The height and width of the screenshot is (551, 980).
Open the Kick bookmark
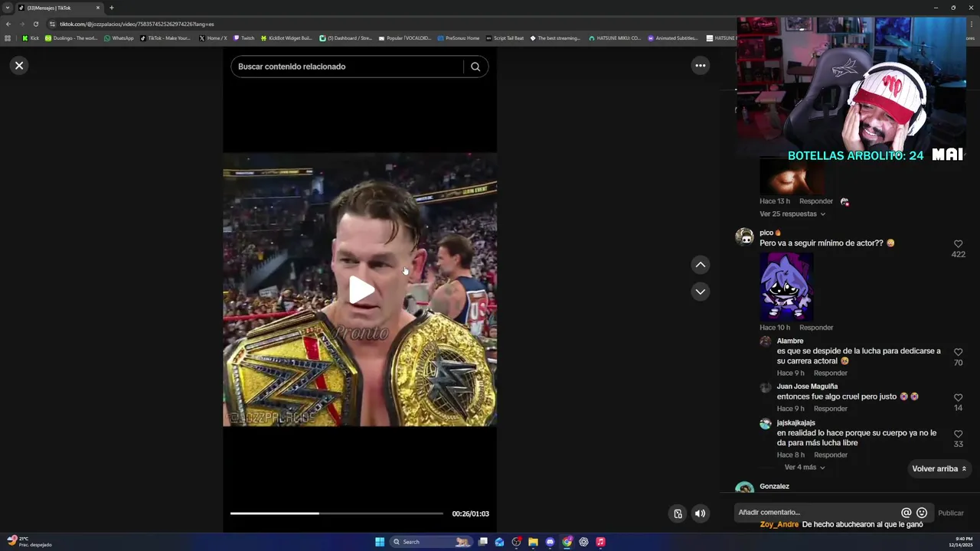point(31,38)
